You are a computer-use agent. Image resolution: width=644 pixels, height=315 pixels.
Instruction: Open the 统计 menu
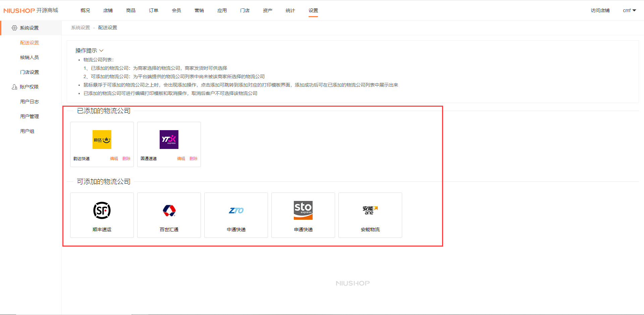[x=290, y=10]
